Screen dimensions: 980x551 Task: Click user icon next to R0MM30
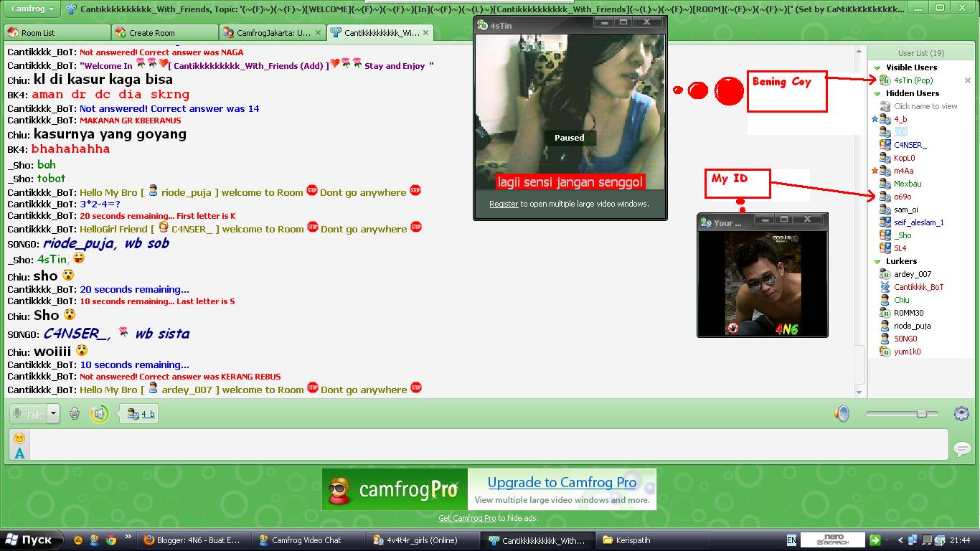click(885, 313)
